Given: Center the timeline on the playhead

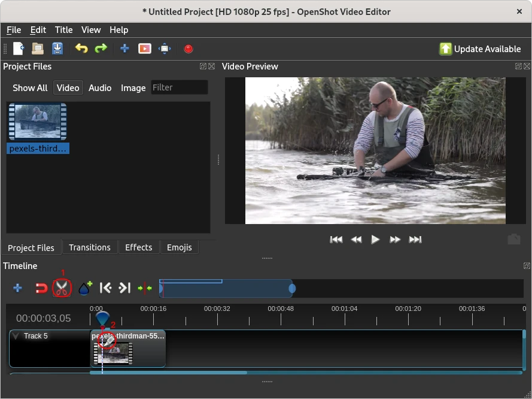Looking at the screenshot, I should 144,288.
